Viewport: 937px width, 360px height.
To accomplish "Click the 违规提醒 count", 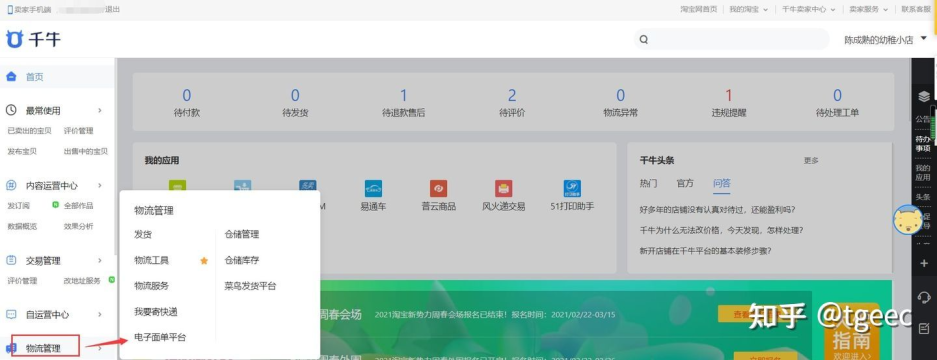I will point(728,96).
